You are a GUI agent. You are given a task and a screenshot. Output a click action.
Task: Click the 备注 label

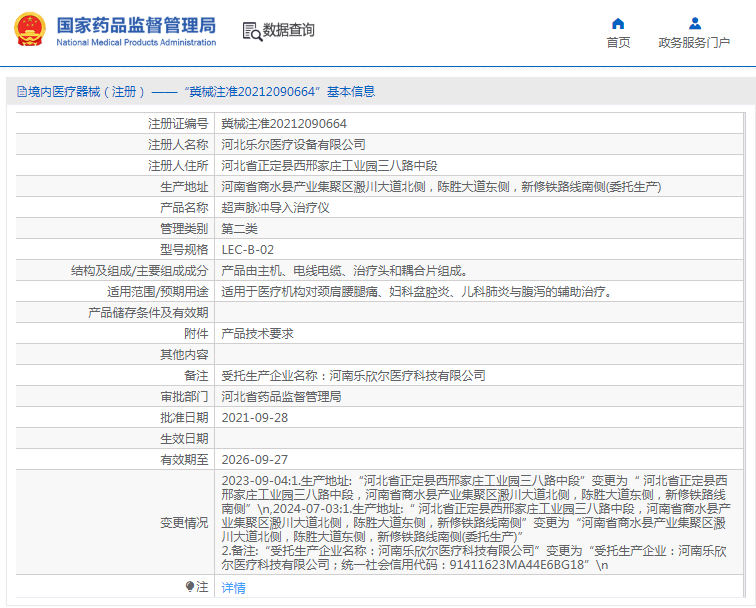[x=196, y=376]
